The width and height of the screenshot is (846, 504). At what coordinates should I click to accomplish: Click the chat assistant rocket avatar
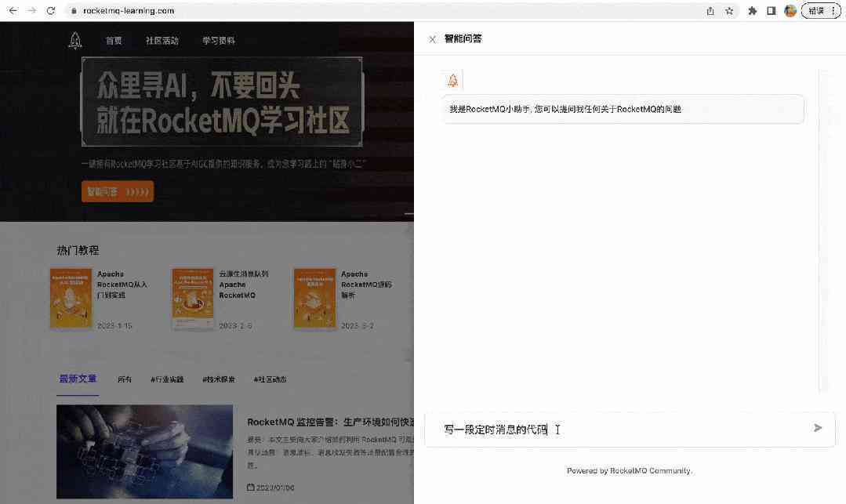pyautogui.click(x=452, y=81)
